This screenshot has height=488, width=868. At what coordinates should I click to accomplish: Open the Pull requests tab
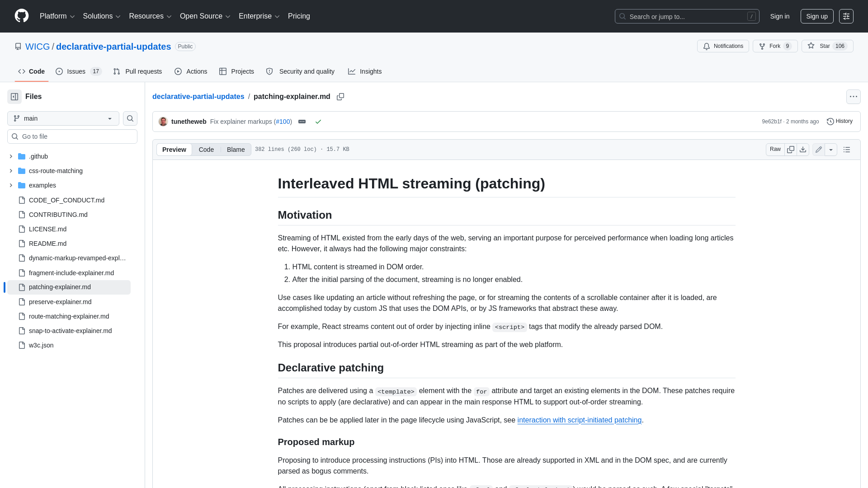(x=137, y=71)
